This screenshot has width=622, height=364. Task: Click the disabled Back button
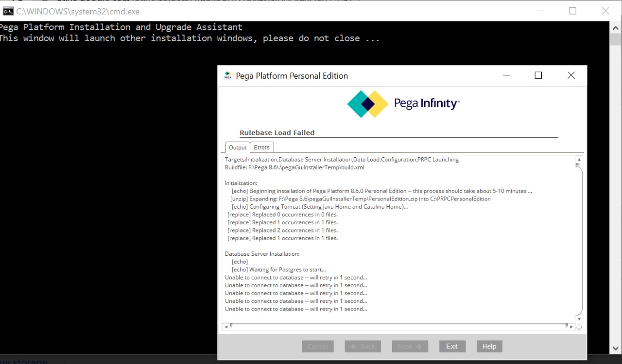[x=363, y=346]
